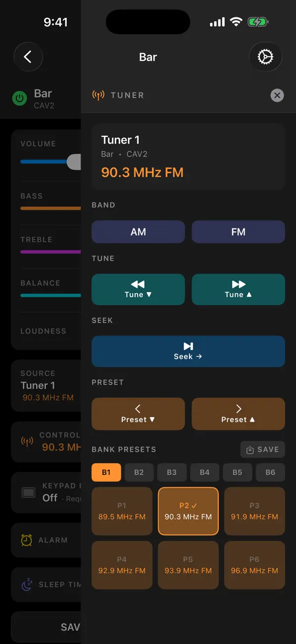
Task: Go back using the back arrow button
Action: coord(28,57)
